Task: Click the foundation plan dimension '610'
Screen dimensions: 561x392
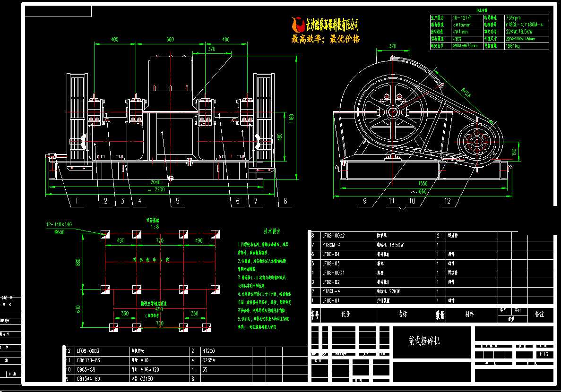Action: pyautogui.click(x=78, y=309)
